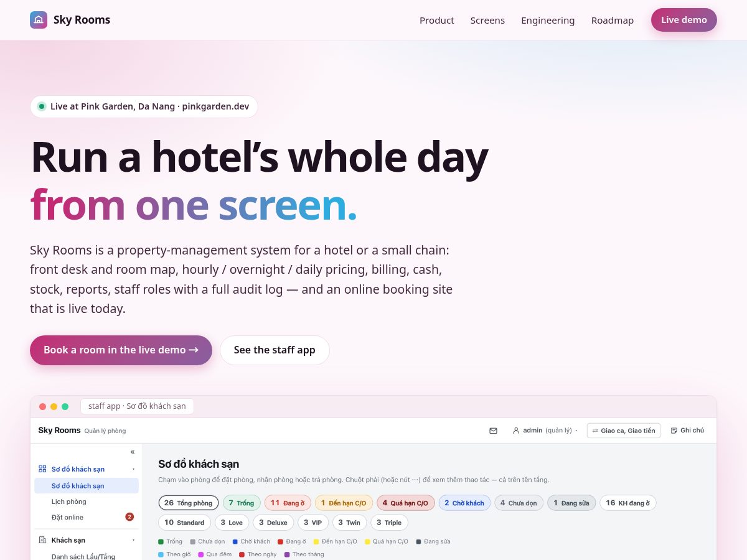The width and height of the screenshot is (747, 560).
Task: Open the mail envelope icon in staff app
Action: 493,431
